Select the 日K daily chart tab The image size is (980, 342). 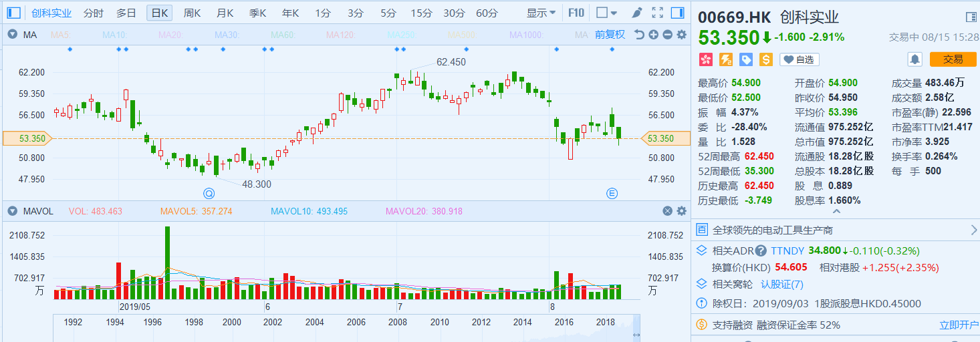point(160,13)
